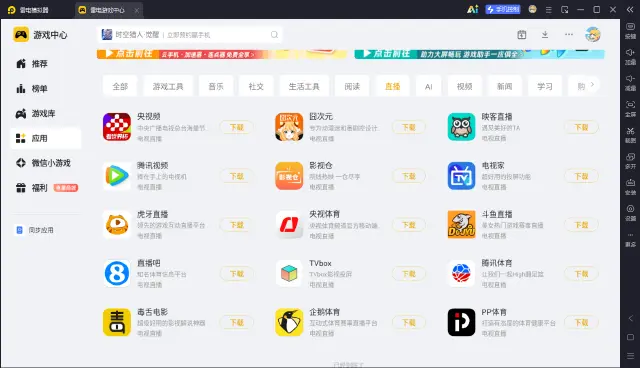Expand more categories with right chevron arrow

(x=592, y=84)
